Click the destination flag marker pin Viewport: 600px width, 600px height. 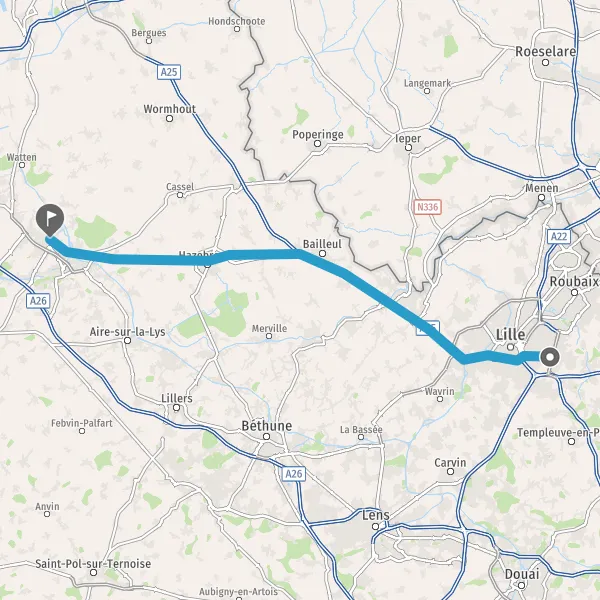tap(50, 220)
